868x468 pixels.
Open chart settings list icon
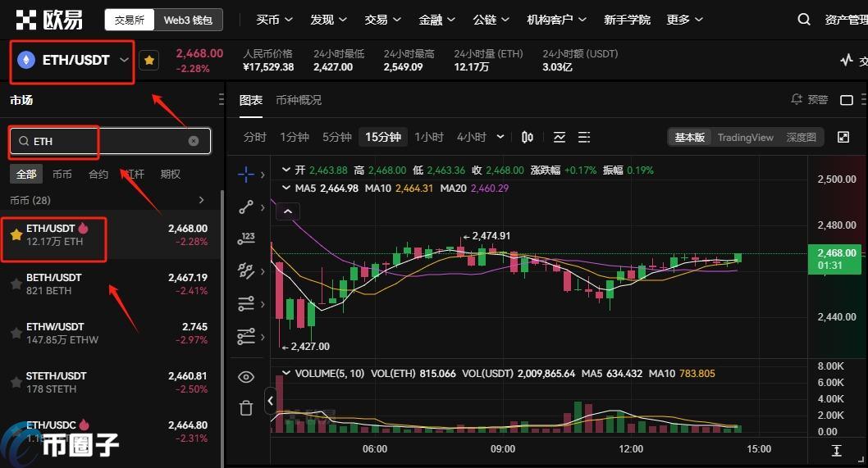pyautogui.click(x=584, y=137)
